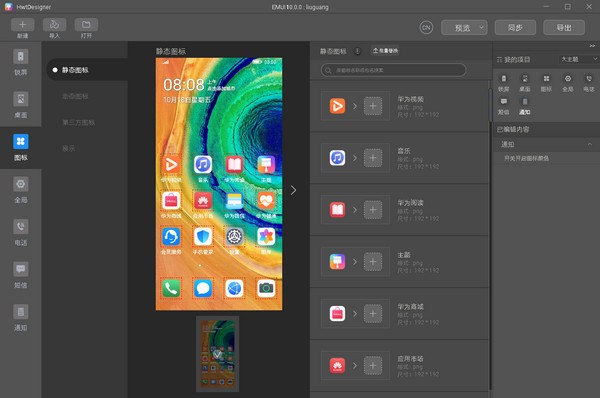Open 通知 module in left sidebar
Viewport: 600px width, 398px height.
point(21,317)
